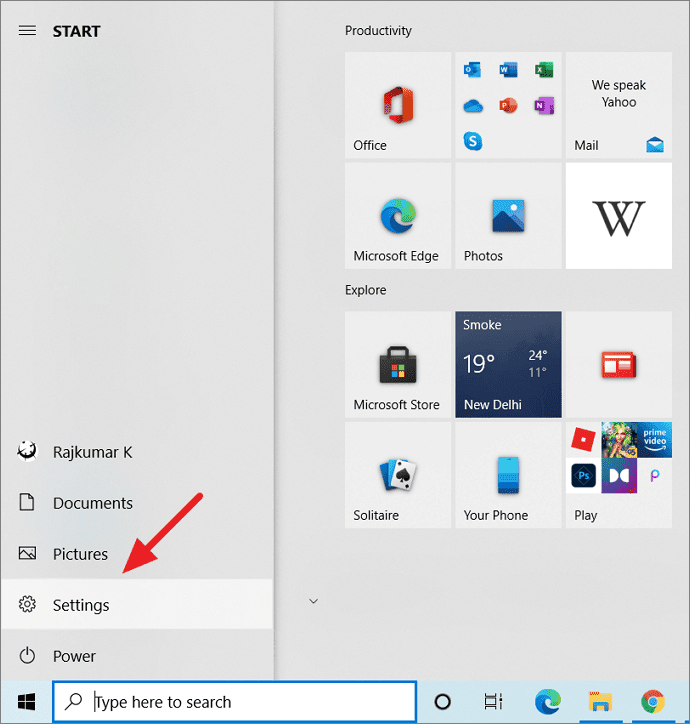Expand the tile group chevron
Screen dimensions: 690x724
point(314,601)
